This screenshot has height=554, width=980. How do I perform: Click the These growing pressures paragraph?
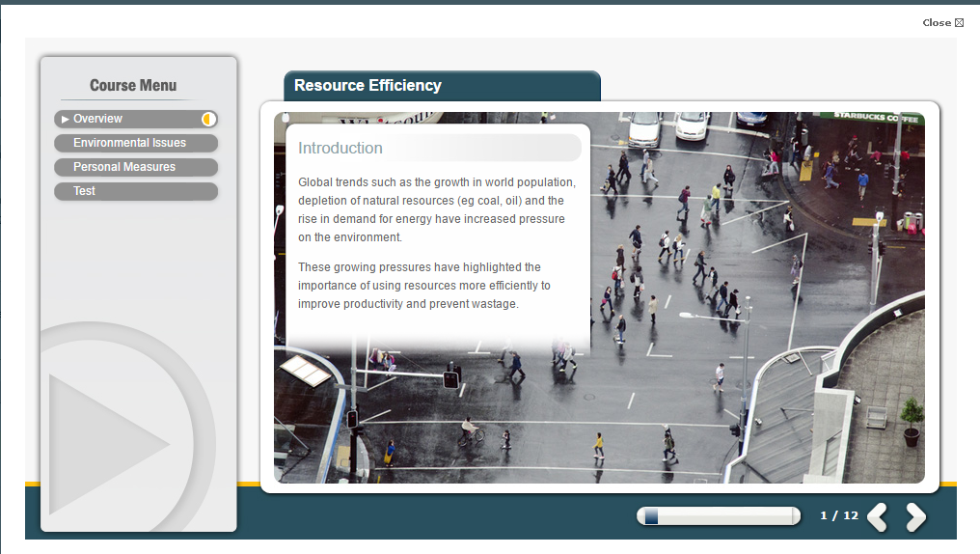tap(424, 286)
